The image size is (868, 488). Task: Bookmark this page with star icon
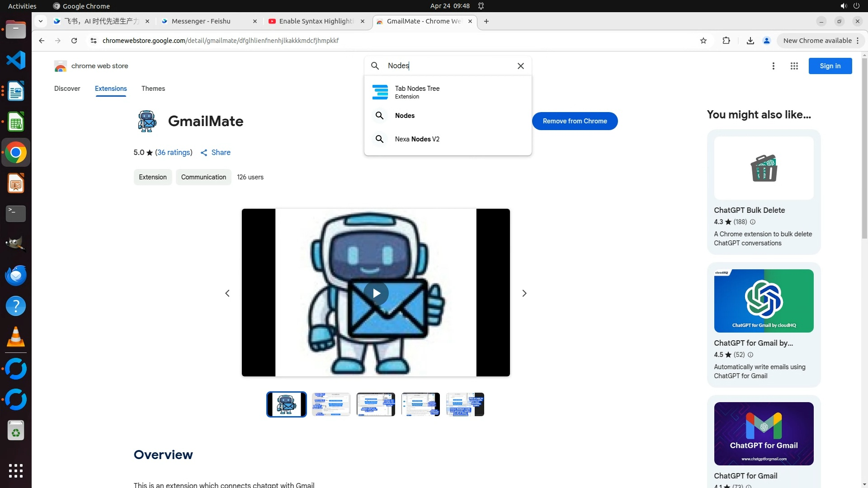click(703, 41)
